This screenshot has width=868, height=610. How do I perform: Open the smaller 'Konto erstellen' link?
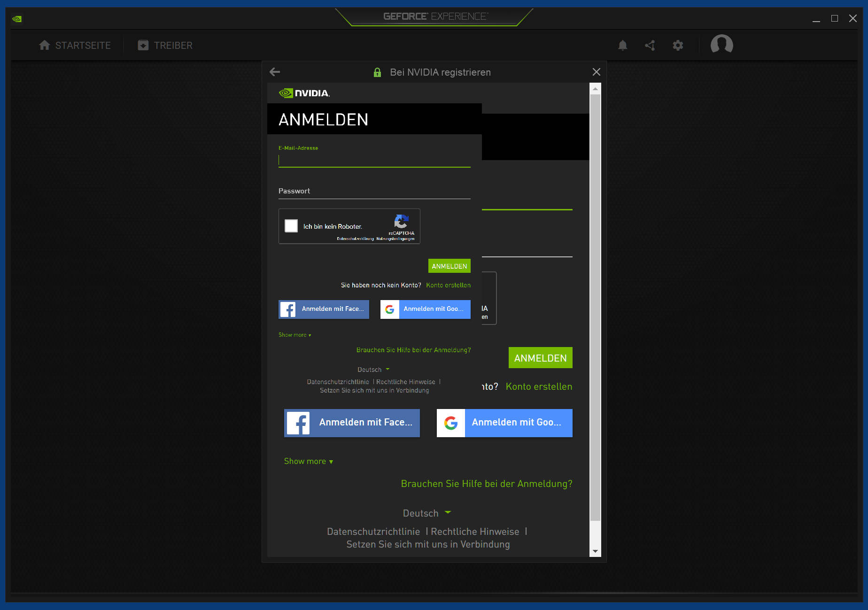coord(449,285)
